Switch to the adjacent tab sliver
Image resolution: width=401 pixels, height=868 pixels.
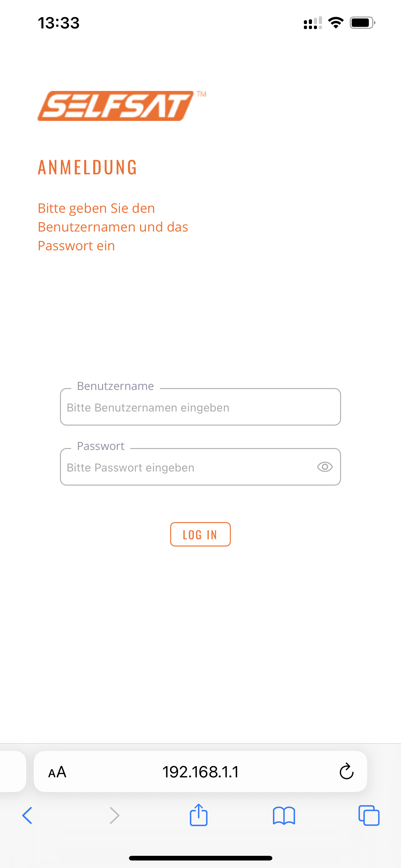12,771
